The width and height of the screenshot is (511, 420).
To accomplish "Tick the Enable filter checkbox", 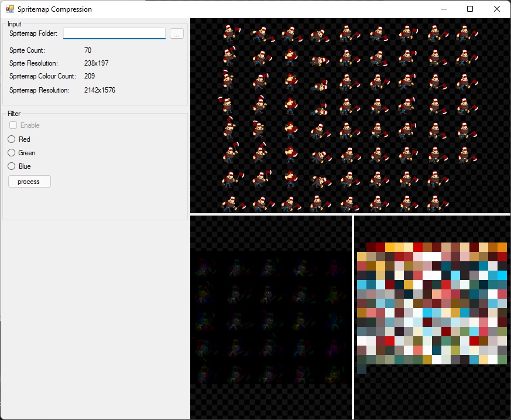I will pos(13,125).
